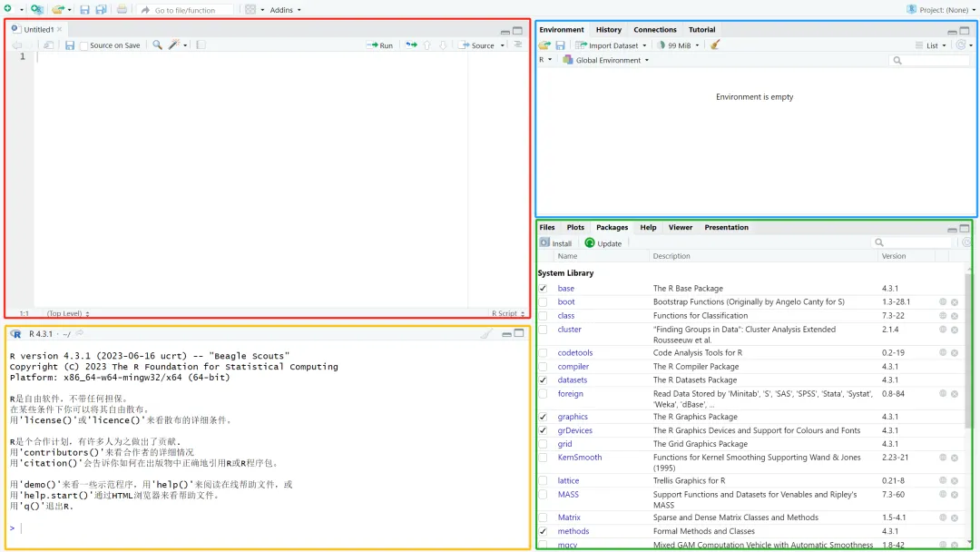Open the (Top Level) scope navigator dropdown
The width and height of the screenshot is (980, 552).
68,313
